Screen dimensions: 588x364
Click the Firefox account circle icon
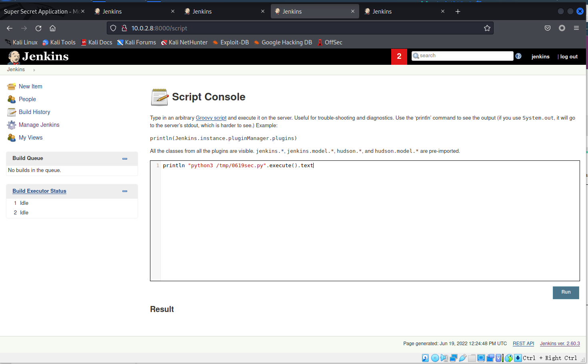(562, 28)
